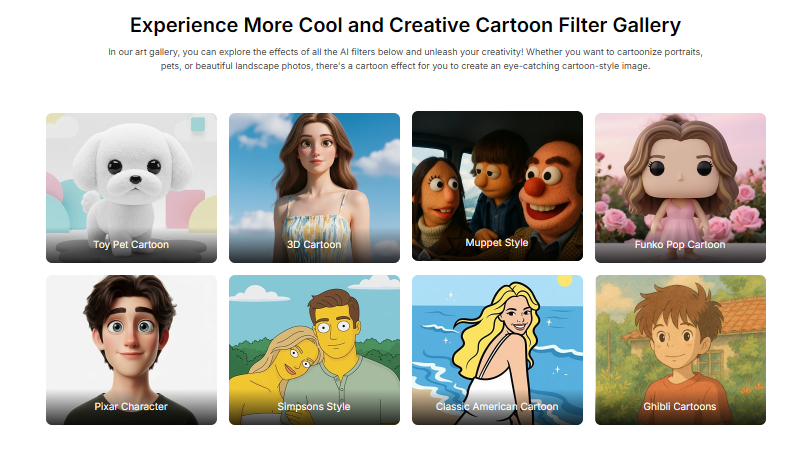
Task: Click the "Classic American Cartoon" caption label
Action: (x=497, y=407)
